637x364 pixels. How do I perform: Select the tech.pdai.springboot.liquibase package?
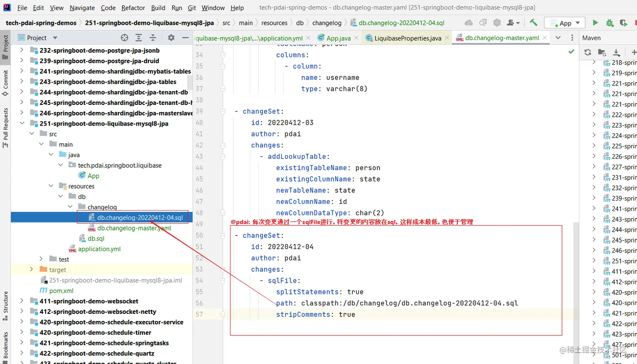click(x=120, y=165)
